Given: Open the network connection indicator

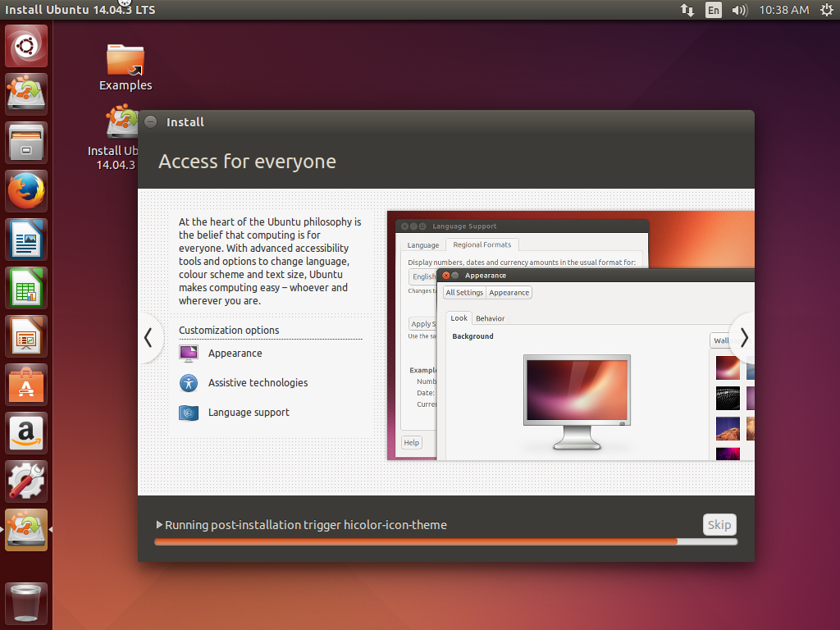Looking at the screenshot, I should (687, 10).
